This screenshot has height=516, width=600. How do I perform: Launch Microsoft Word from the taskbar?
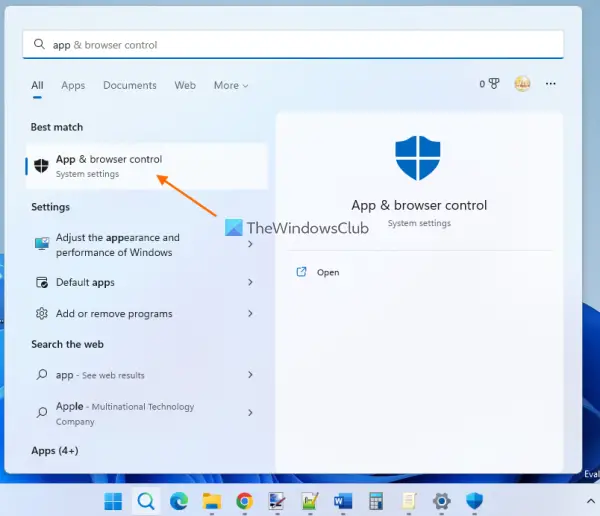click(x=343, y=501)
